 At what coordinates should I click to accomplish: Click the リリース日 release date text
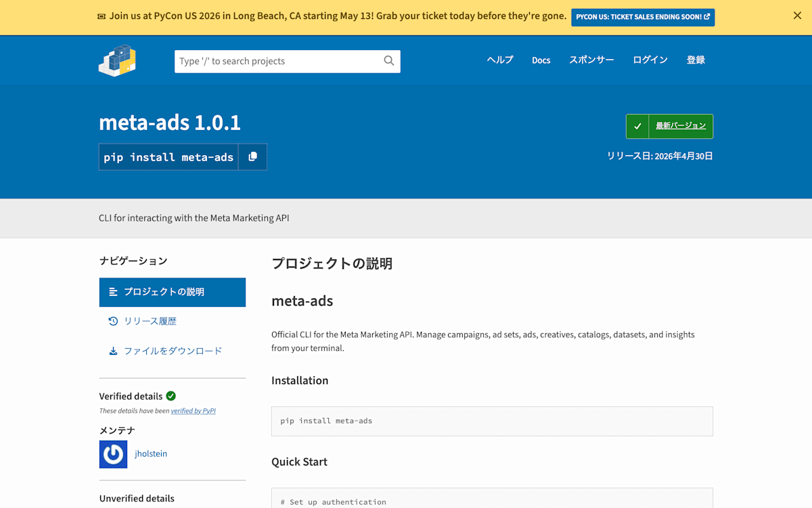click(660, 156)
